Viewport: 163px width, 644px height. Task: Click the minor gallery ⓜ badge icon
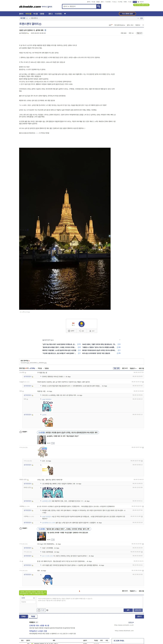click(x=40, y=24)
